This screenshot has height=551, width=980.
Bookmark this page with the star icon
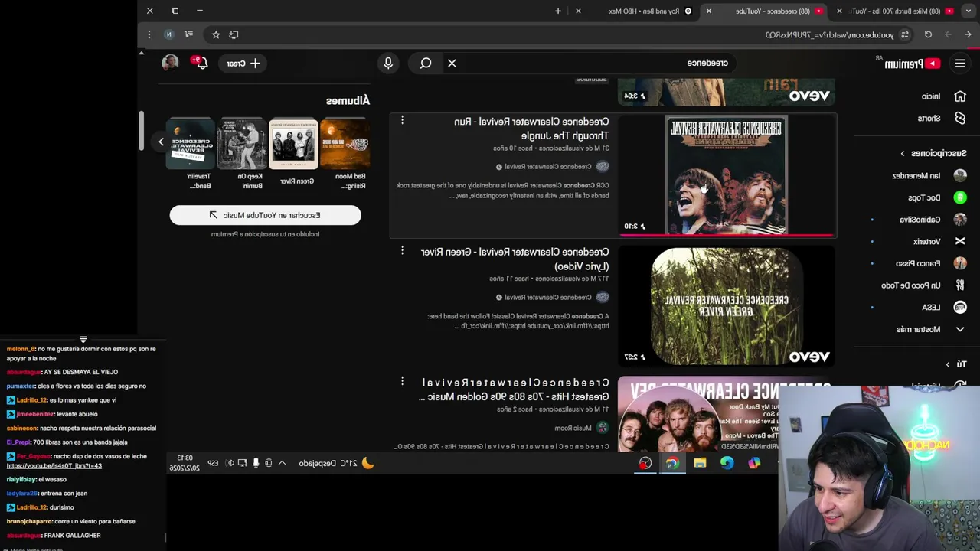click(216, 34)
